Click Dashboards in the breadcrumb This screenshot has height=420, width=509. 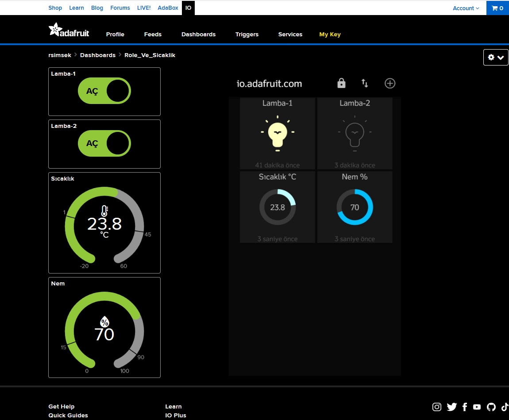pos(98,55)
